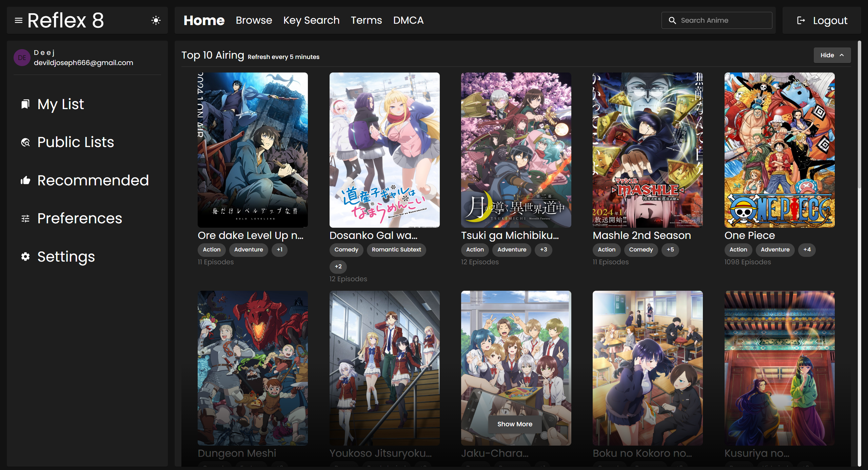This screenshot has width=868, height=470.
Task: Open the Terms page
Action: (366, 20)
